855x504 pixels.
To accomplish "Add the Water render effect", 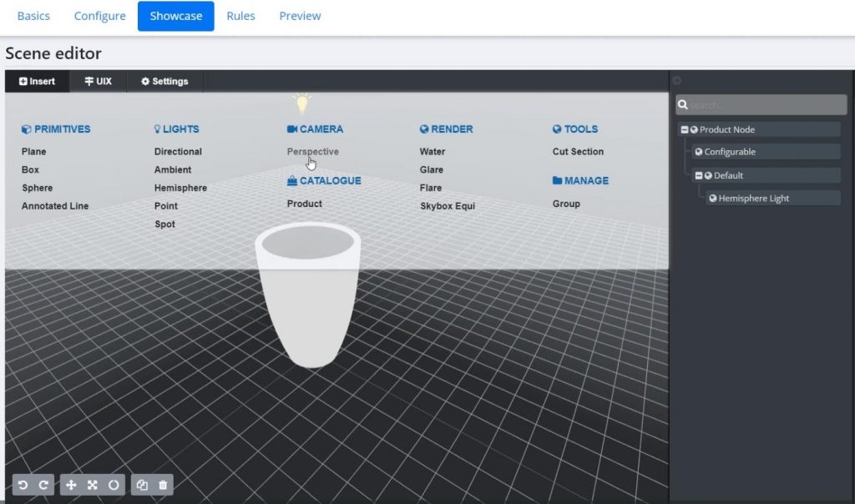I will click(x=433, y=152).
